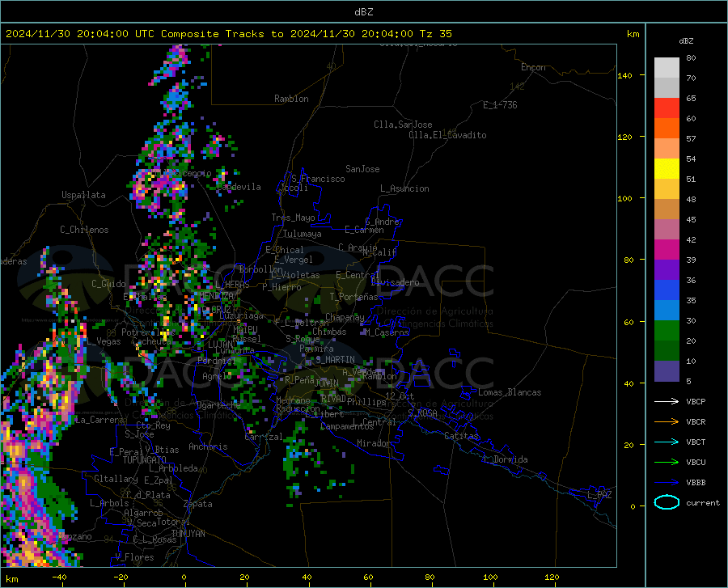Image resolution: width=728 pixels, height=588 pixels.
Task: Click the green VBCU arrow legend icon
Action: 667,462
